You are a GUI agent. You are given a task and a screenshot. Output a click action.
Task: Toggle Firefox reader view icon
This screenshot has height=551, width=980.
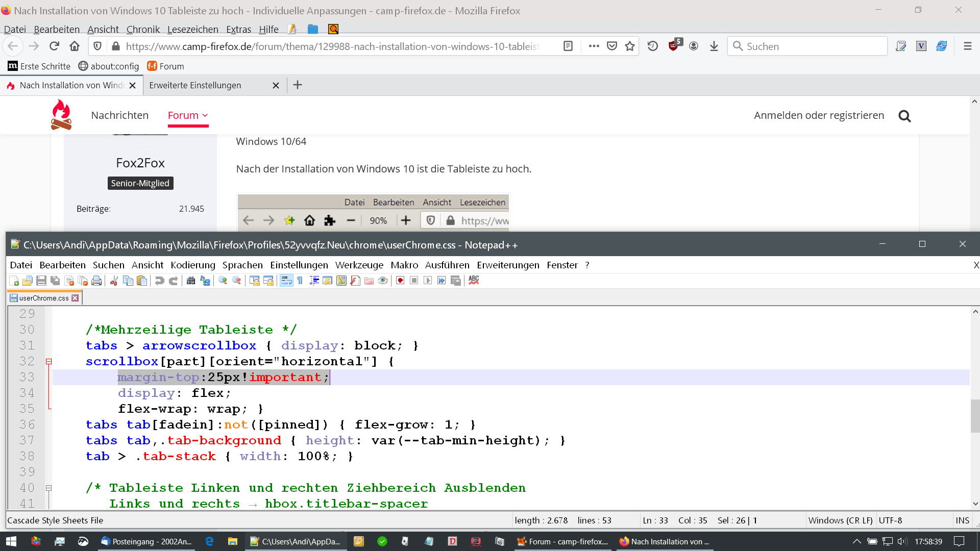568,46
